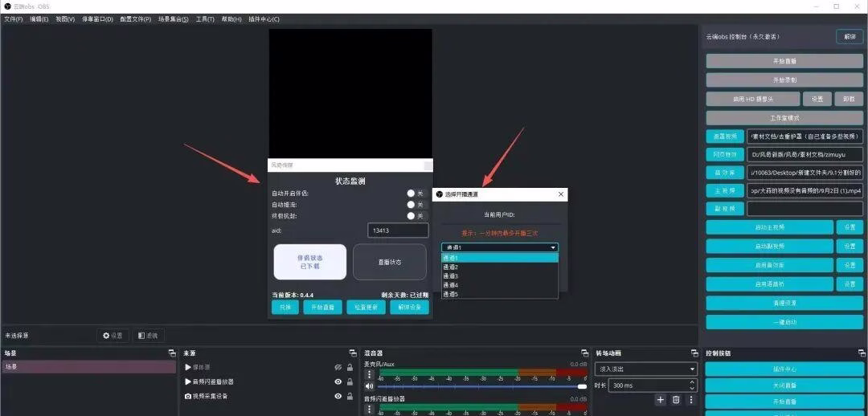This screenshot has height=416, width=868.
Task: Open the 插件中心(C) menu
Action: coord(264,18)
